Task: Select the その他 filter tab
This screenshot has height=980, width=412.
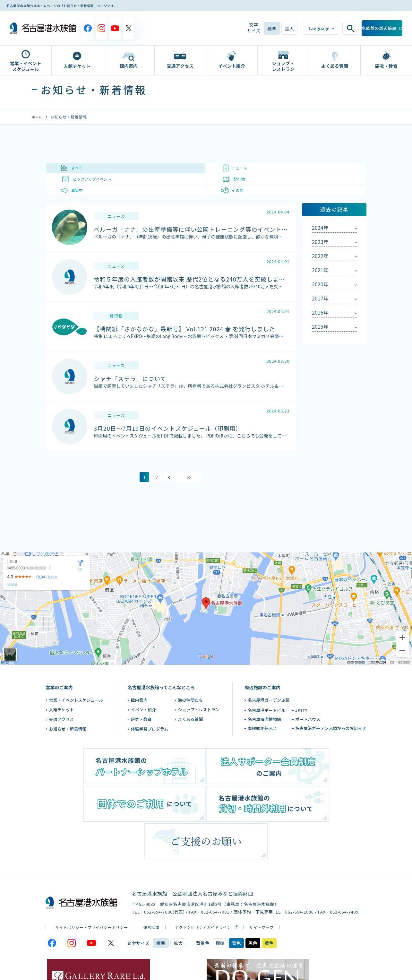Action: pyautogui.click(x=286, y=190)
